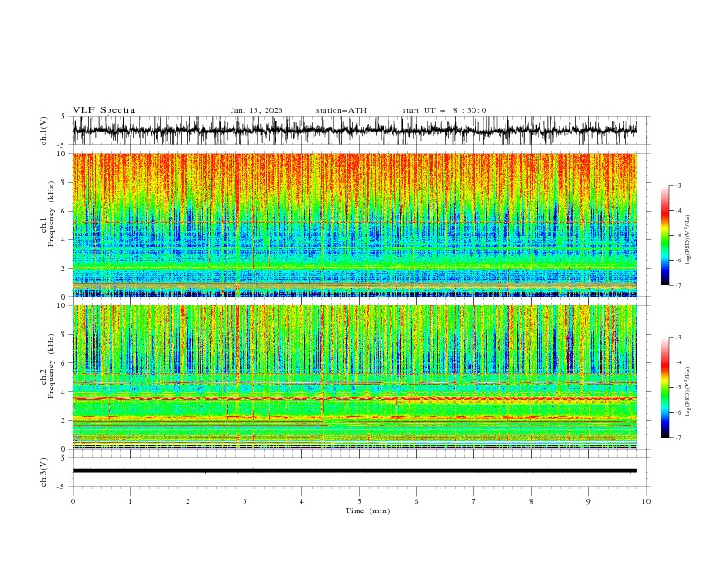Click the "-3" tick on the upper colorbar
The height and width of the screenshot is (563, 728).
coord(677,185)
